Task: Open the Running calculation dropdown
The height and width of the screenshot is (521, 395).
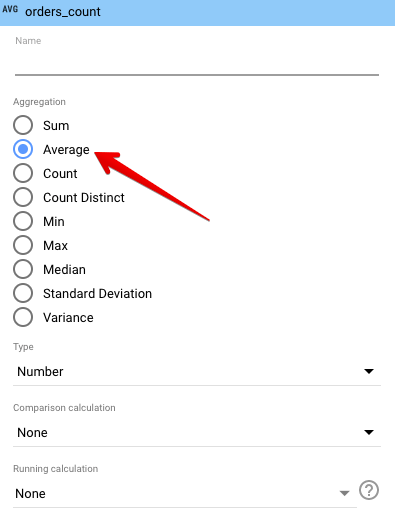Action: tap(185, 494)
